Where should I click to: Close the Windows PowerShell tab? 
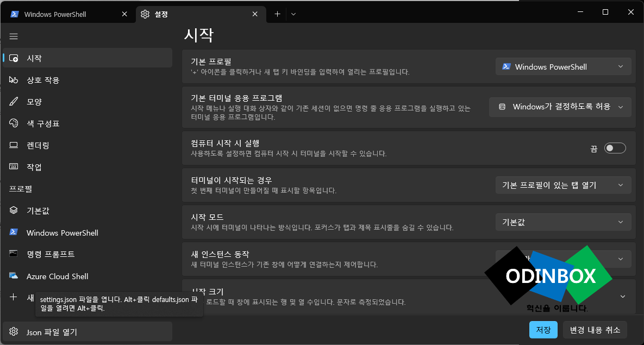(x=124, y=14)
